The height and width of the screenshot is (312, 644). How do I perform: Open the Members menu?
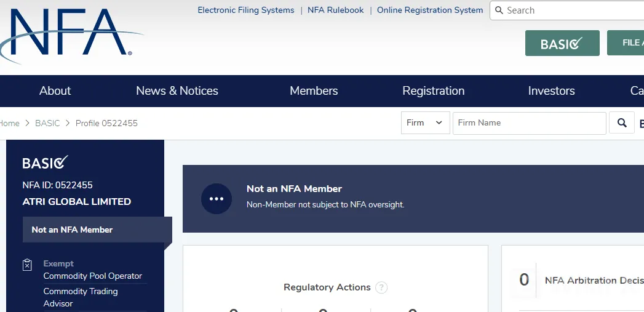(314, 91)
